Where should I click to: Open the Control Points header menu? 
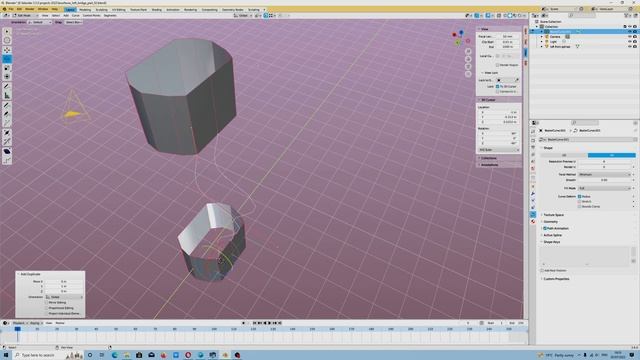[91, 16]
